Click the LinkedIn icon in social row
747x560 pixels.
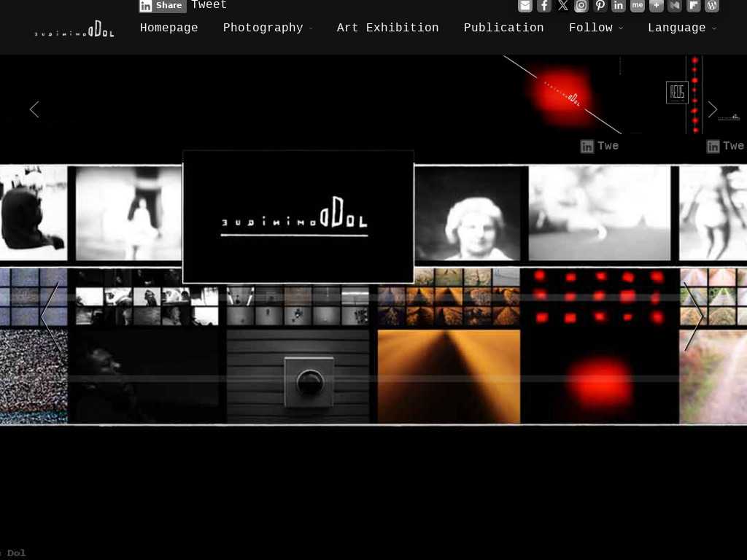tap(619, 6)
